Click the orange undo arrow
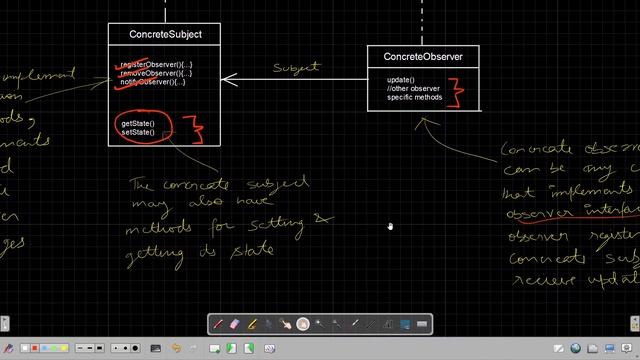640x360 pixels. tap(176, 348)
